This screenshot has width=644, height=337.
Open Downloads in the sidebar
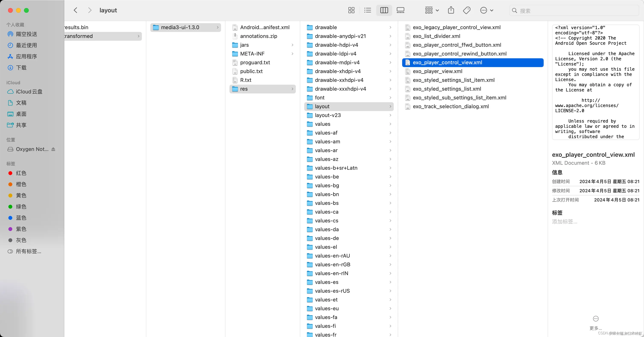(x=21, y=68)
